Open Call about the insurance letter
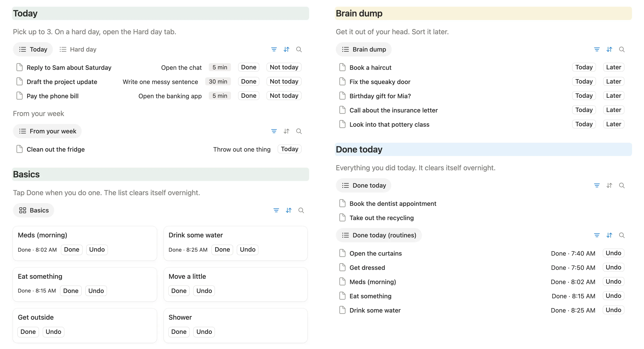 pos(394,110)
